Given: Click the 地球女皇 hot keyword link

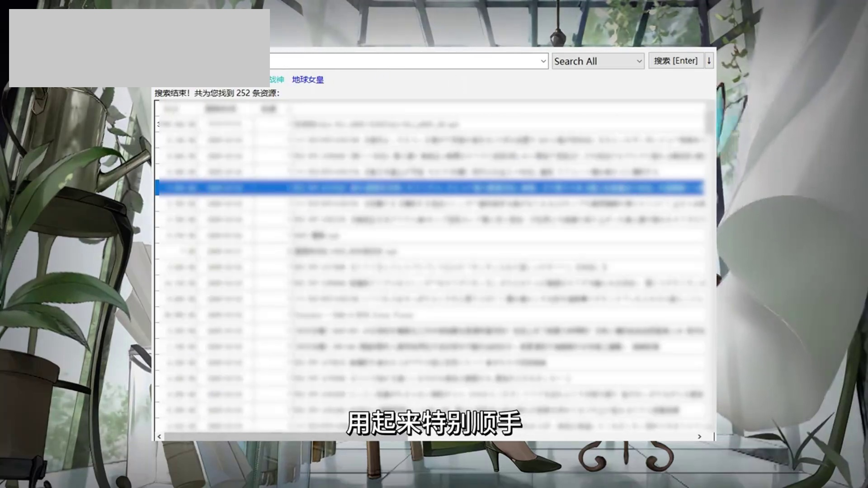Looking at the screenshot, I should click(x=307, y=80).
